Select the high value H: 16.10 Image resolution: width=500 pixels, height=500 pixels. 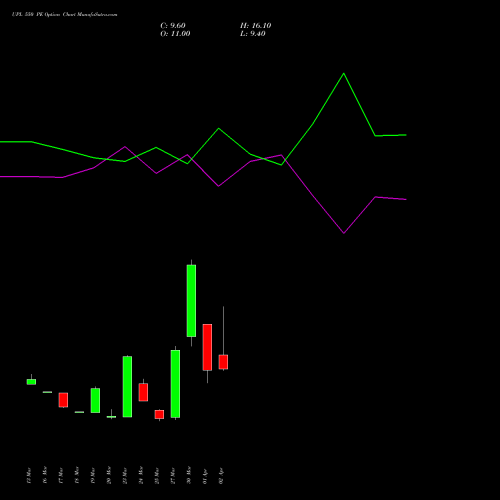coord(256,26)
